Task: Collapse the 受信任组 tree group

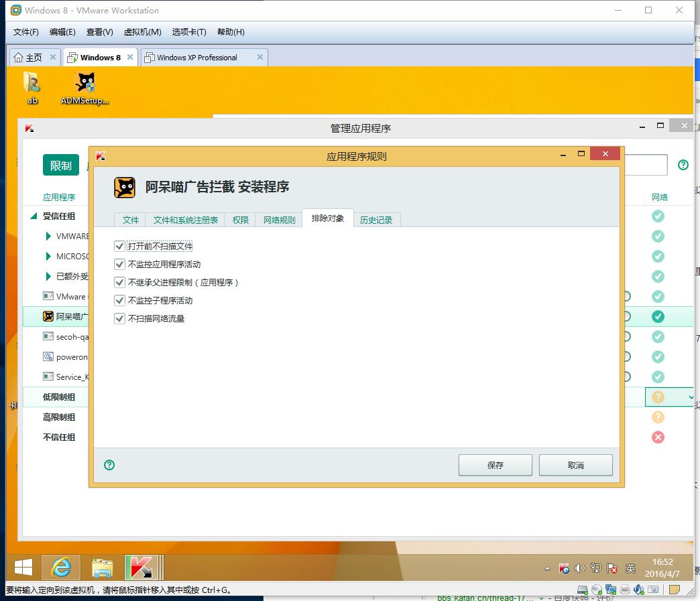Action: tap(34, 216)
